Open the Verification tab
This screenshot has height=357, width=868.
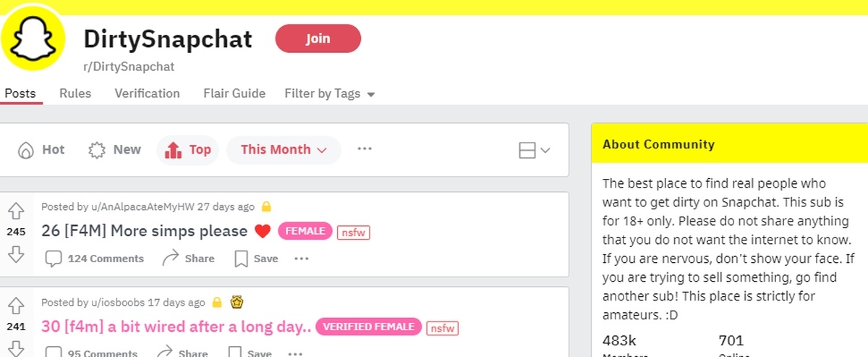coord(147,93)
